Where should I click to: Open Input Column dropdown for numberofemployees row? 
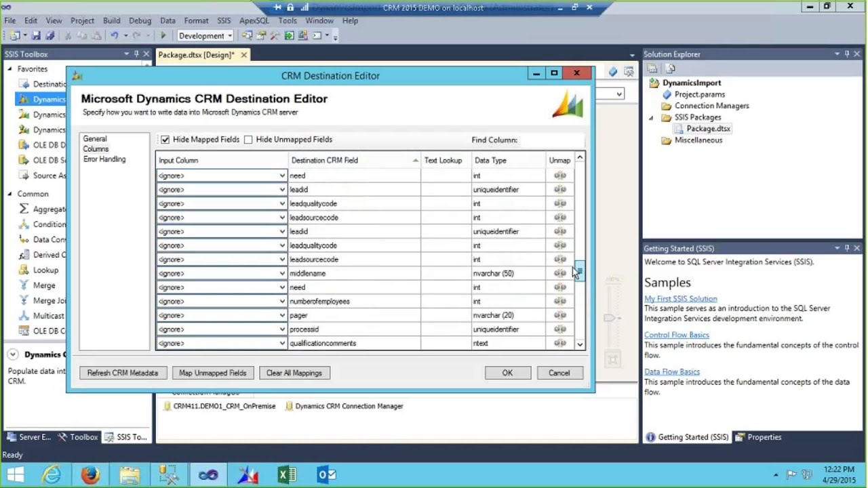282,301
